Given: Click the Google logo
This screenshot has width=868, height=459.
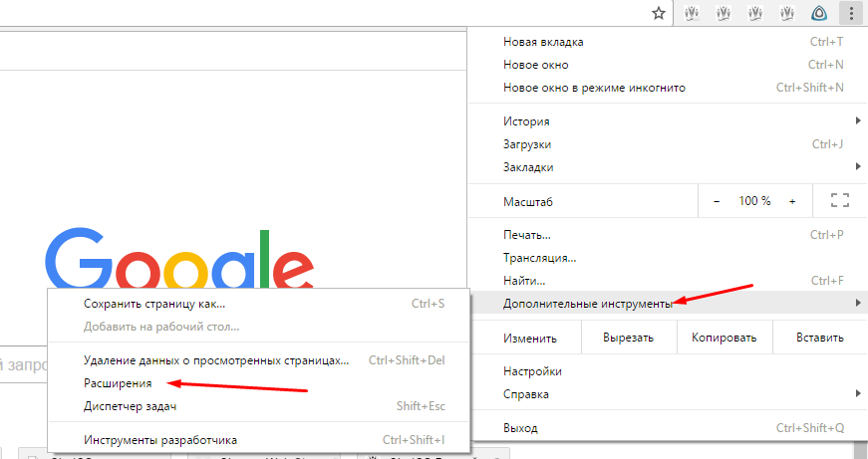Looking at the screenshot, I should click(179, 259).
